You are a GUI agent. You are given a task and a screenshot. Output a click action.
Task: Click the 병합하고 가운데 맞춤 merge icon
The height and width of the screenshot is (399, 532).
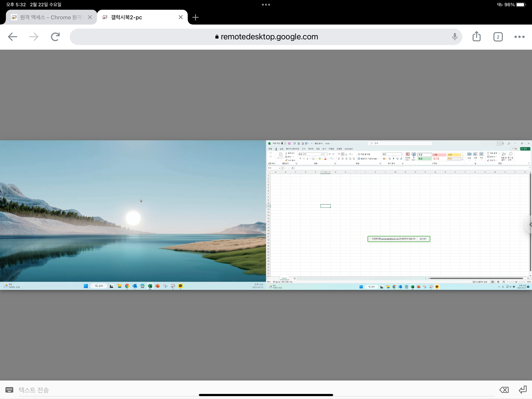tap(359, 159)
